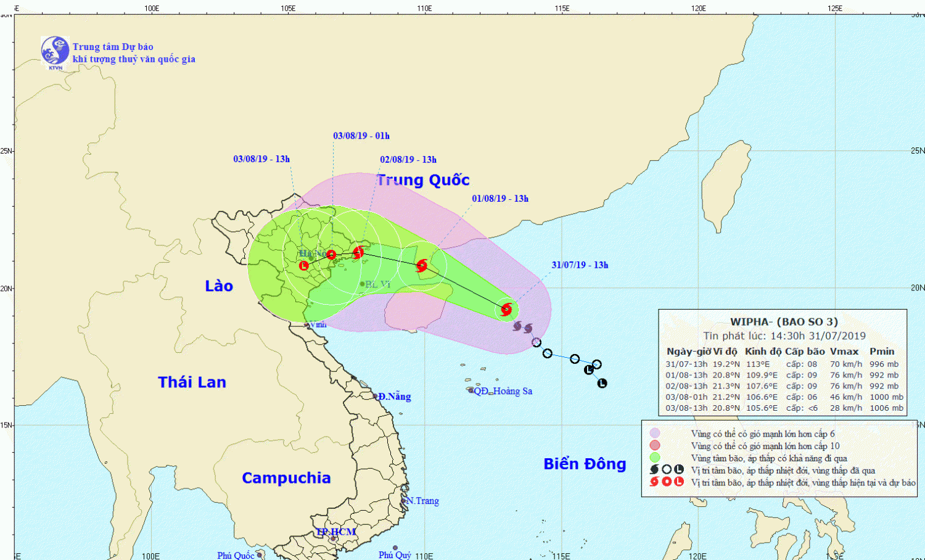Click the 02/08-13h row date cell in table

click(686, 386)
